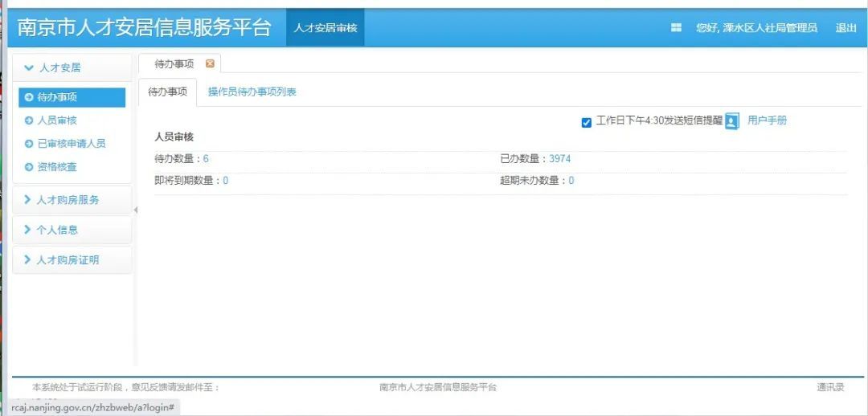Image resolution: width=868 pixels, height=416 pixels.
Task: Click the 南京市人才安居信息服务平台 header title
Action: [x=145, y=27]
